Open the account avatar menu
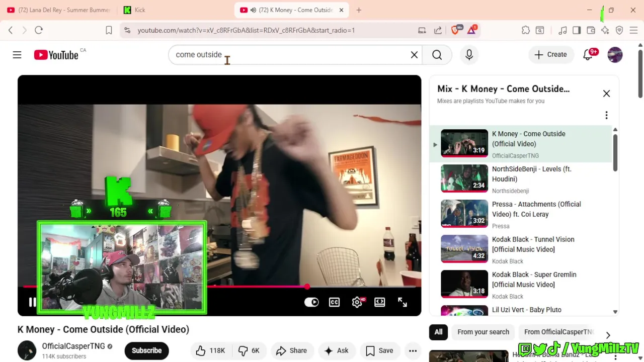The width and height of the screenshot is (644, 362). point(615,55)
